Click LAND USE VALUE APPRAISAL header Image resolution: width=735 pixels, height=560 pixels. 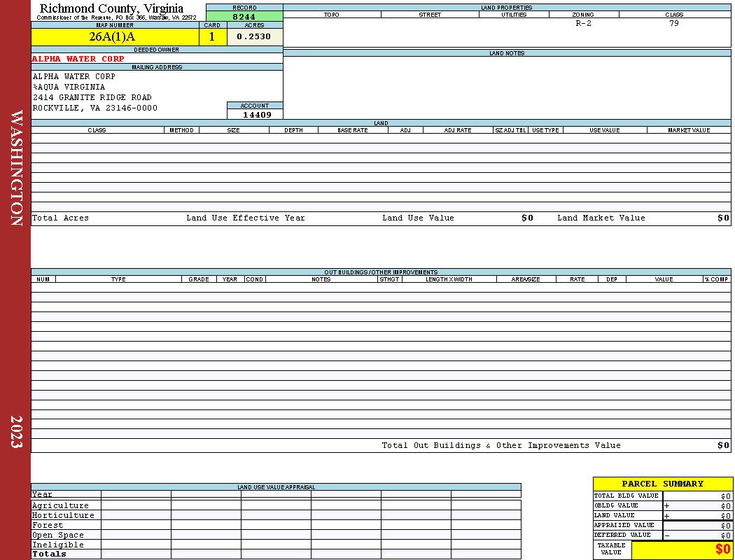276,487
